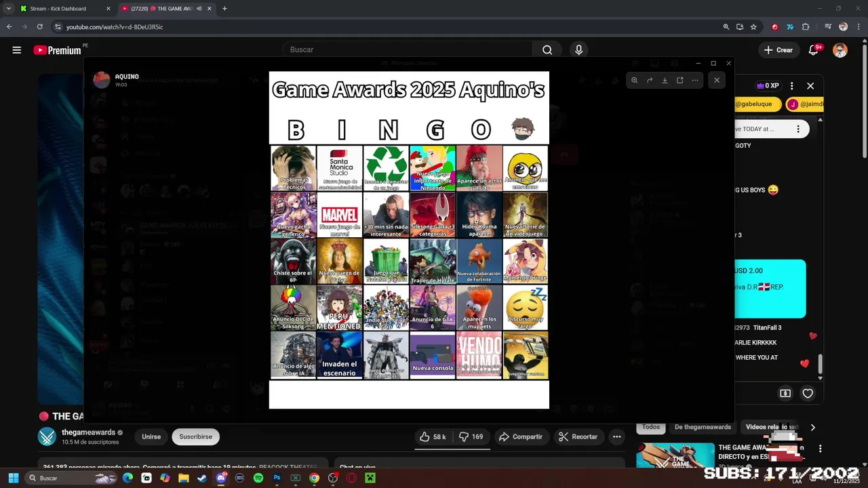Open Steam from taskbar
This screenshot has height=488, width=868.
tap(202, 478)
